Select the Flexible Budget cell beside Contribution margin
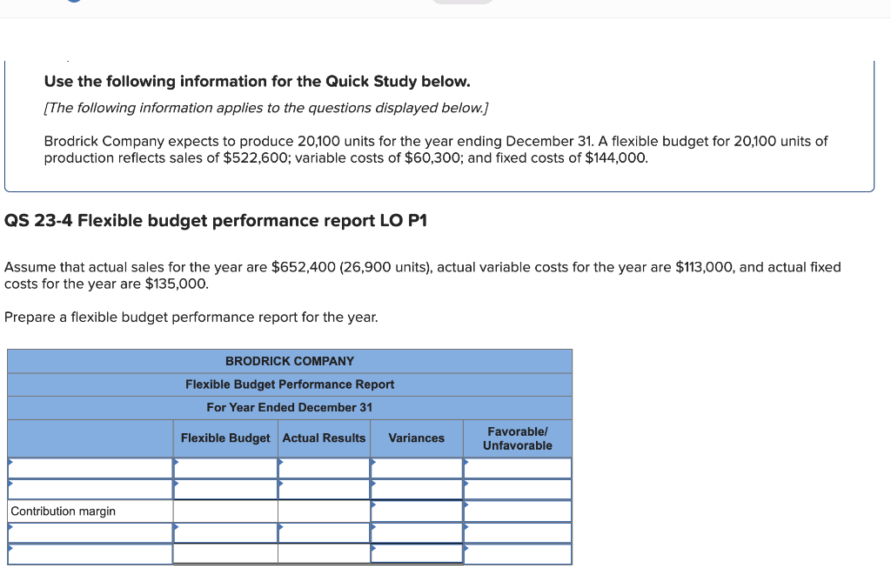891x588 pixels. tap(226, 511)
